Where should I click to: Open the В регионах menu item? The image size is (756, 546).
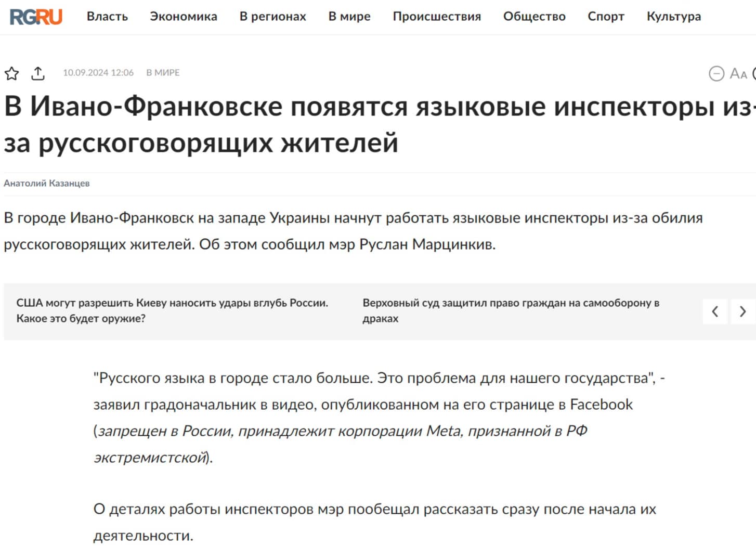272,17
